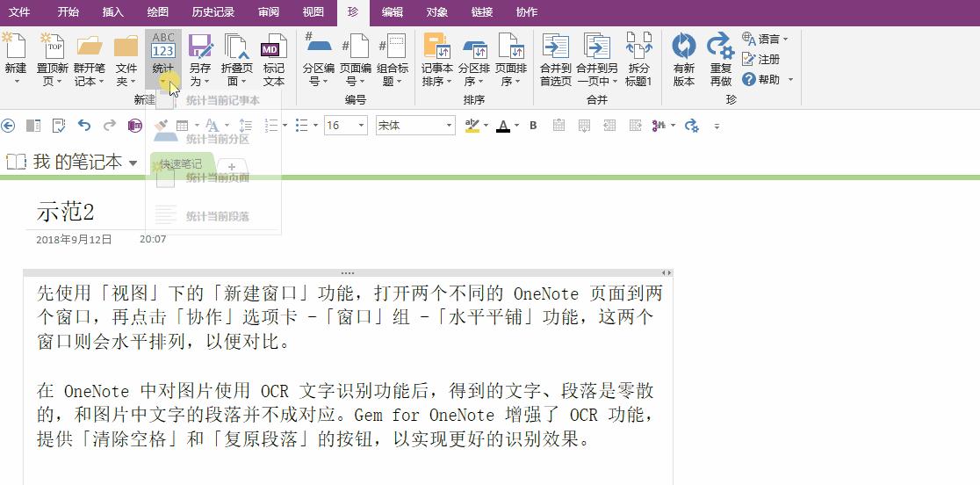Select 统计当前记事本 (Count current notebook) menu entry
The width and height of the screenshot is (980, 485).
pos(213,100)
